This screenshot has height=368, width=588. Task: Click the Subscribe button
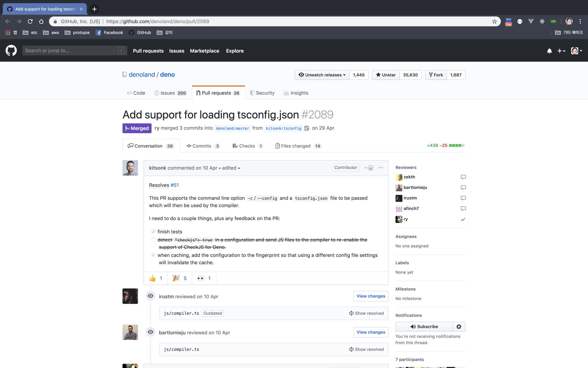point(424,327)
